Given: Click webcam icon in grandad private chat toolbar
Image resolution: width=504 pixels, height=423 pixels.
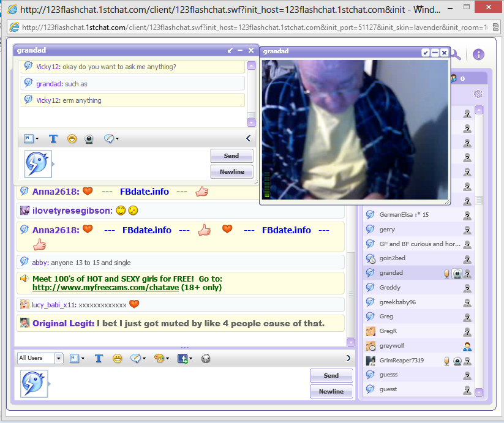Looking at the screenshot, I should pos(89,139).
